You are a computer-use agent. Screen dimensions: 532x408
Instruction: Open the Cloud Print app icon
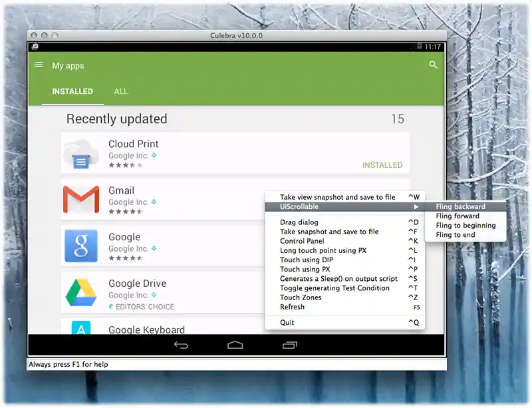coord(80,154)
